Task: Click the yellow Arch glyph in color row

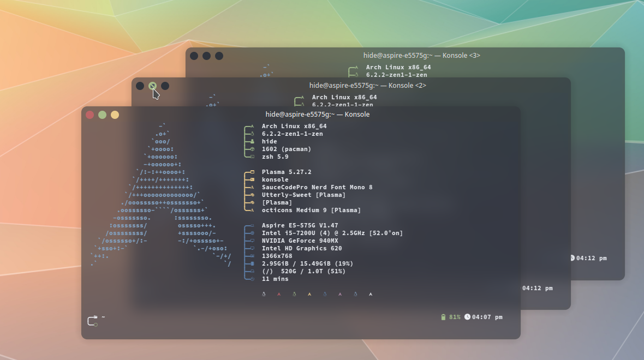Action: (x=309, y=294)
